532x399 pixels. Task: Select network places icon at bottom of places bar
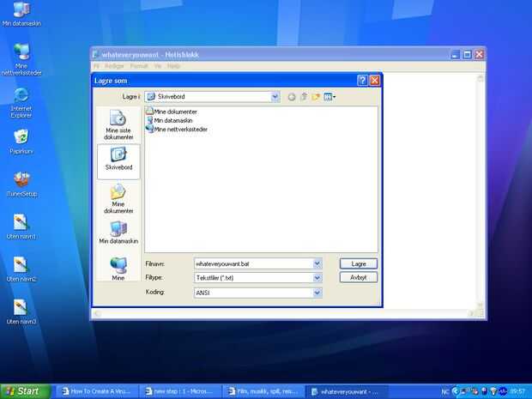pyautogui.click(x=118, y=268)
